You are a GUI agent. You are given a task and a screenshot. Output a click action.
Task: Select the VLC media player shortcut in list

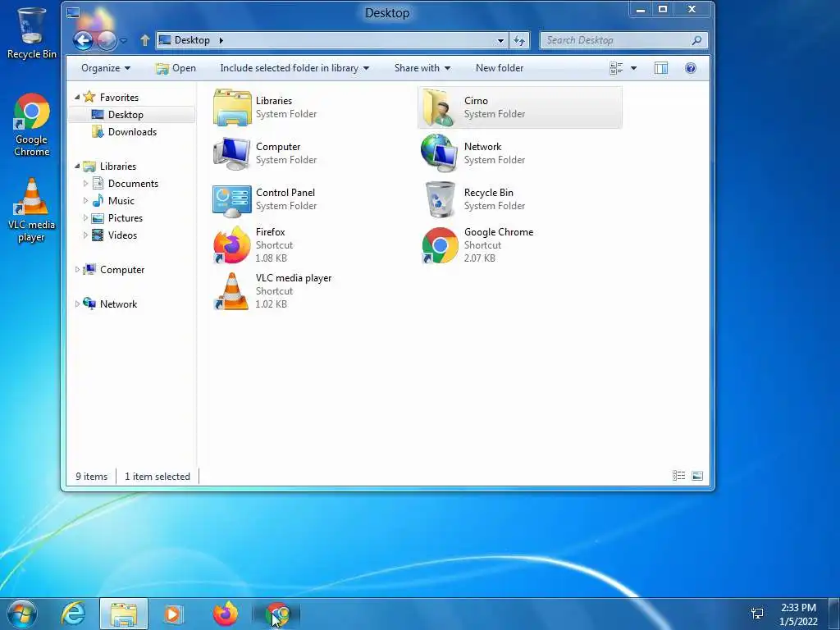[x=232, y=291]
